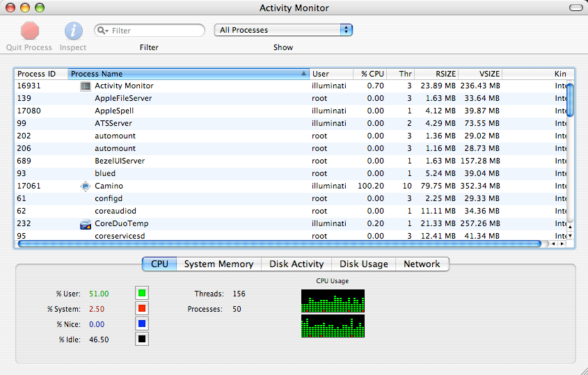
Task: Select the BezelUIServer process row
Action: pos(291,161)
